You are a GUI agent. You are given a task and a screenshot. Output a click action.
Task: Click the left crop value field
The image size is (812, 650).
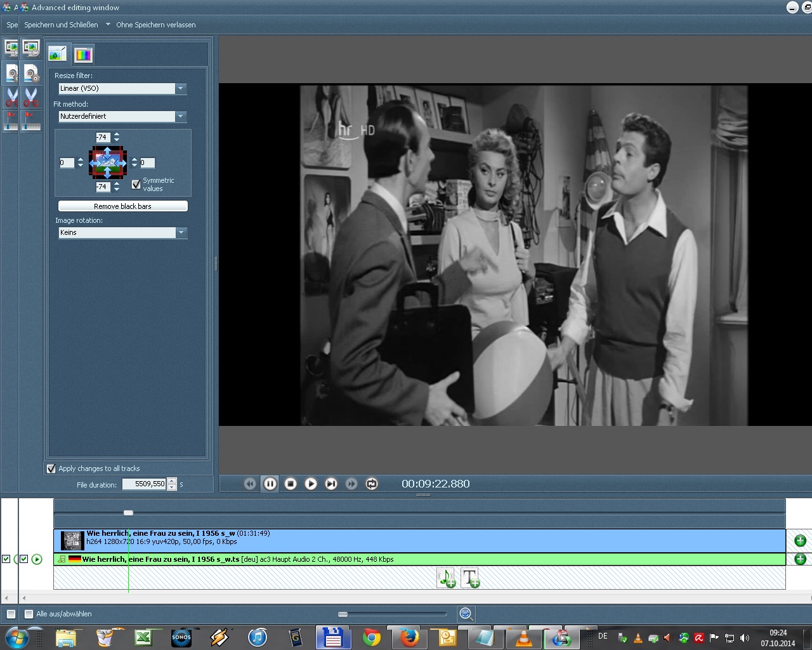coord(67,162)
